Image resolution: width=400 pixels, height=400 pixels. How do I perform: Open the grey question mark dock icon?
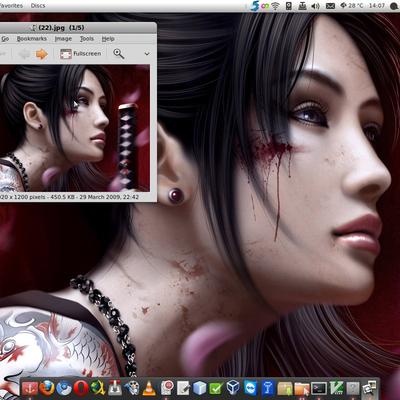353,388
